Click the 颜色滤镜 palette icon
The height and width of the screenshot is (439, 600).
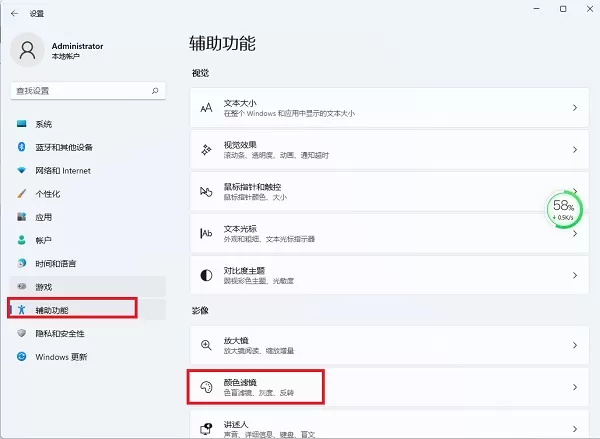click(x=206, y=387)
